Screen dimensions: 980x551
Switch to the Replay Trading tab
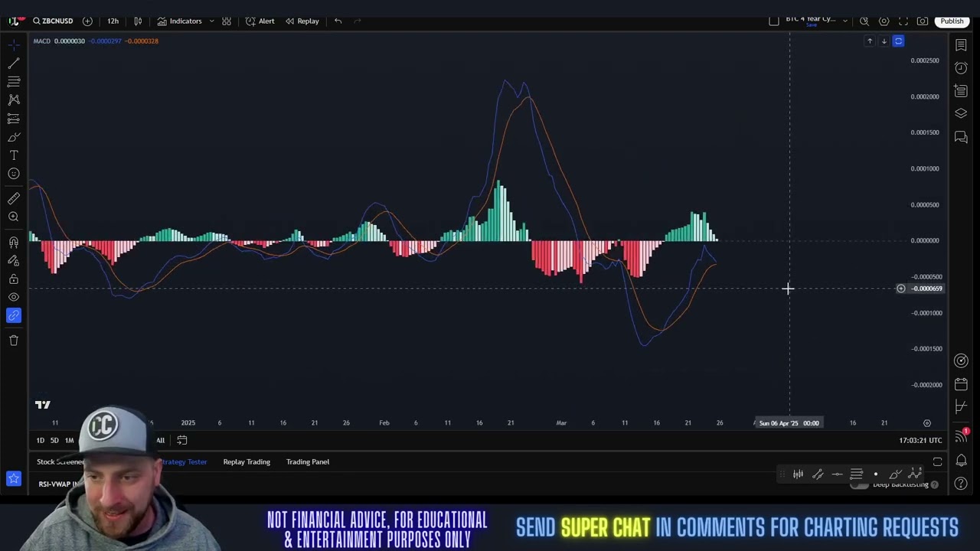[x=247, y=461]
